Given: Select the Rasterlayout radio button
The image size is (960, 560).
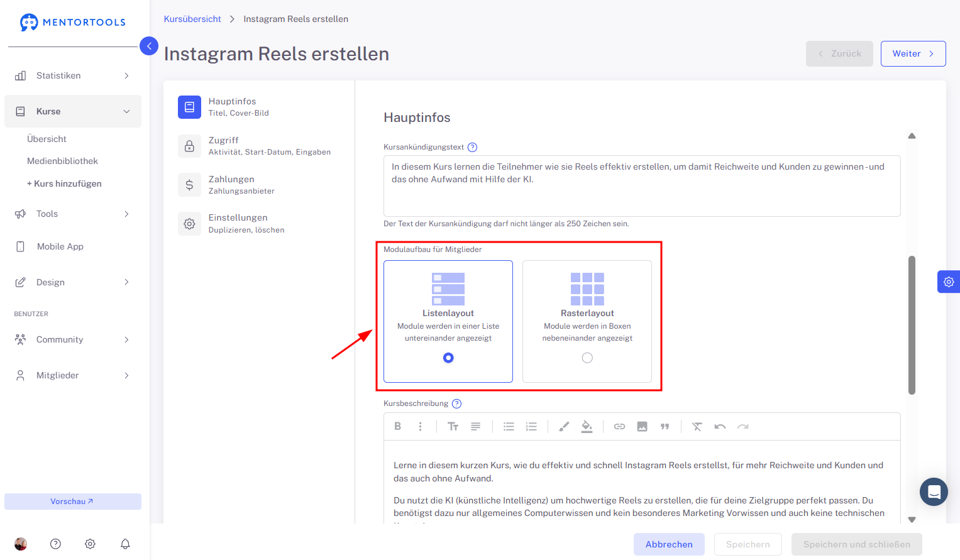Looking at the screenshot, I should 587,358.
